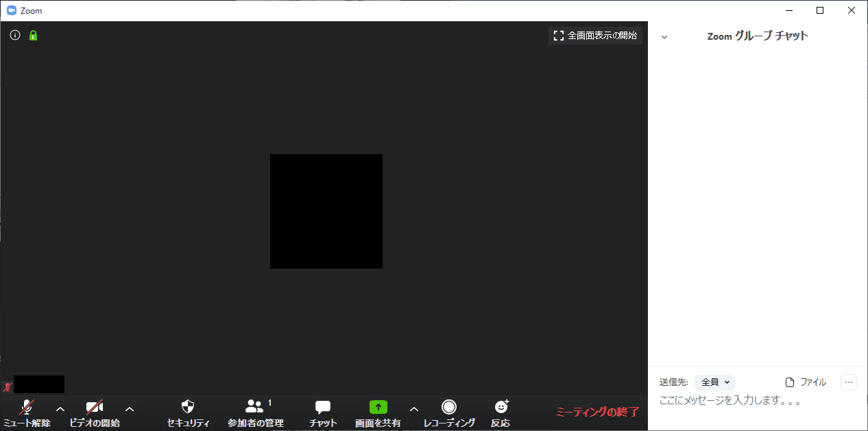
Task: Open chat more options (…) button
Action: tap(849, 382)
